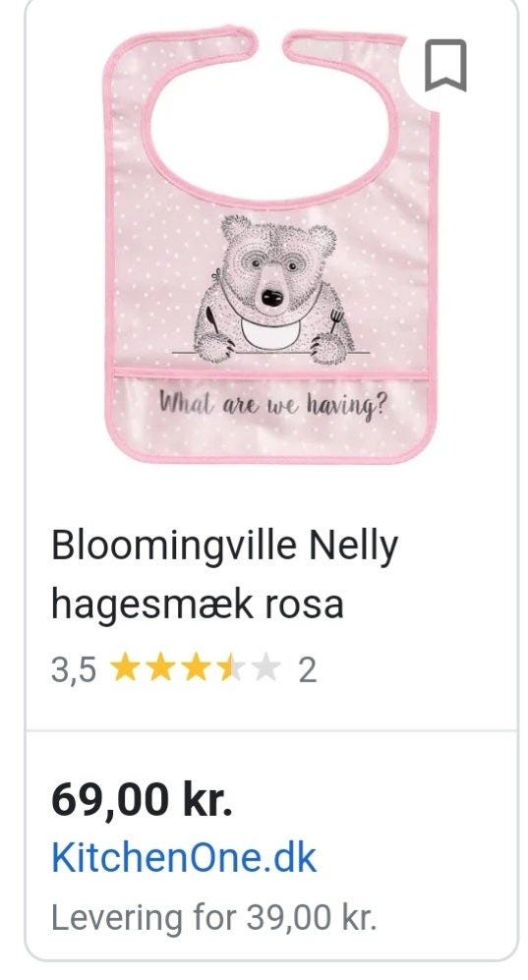528x980 pixels.
Task: Click the 69,00 kr. price
Action: click(142, 799)
